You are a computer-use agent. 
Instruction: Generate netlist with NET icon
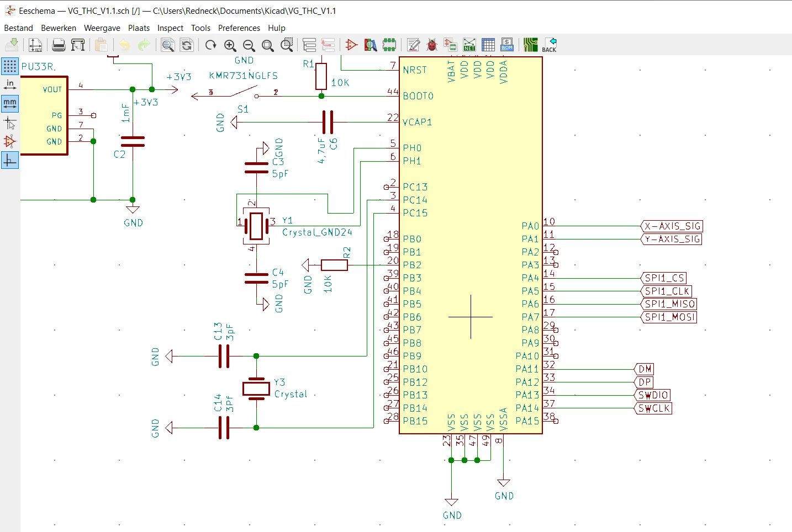[469, 45]
